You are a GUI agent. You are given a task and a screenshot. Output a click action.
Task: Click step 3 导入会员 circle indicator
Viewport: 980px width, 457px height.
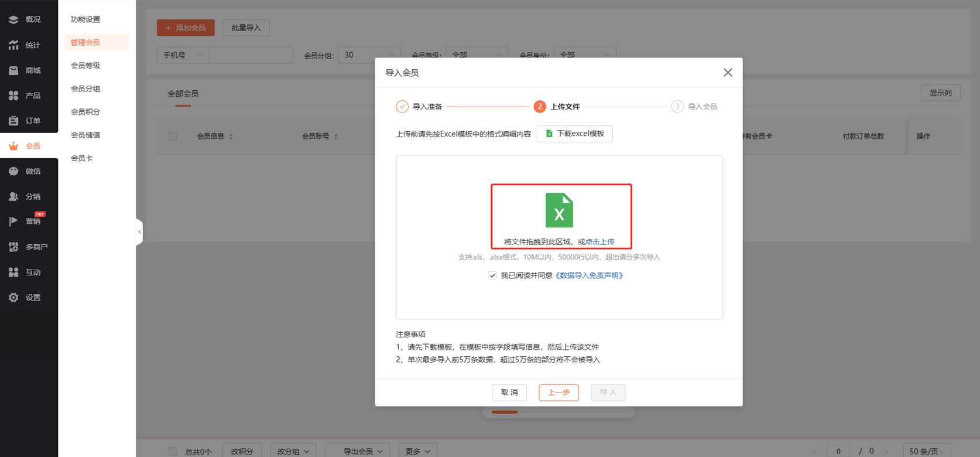click(677, 107)
